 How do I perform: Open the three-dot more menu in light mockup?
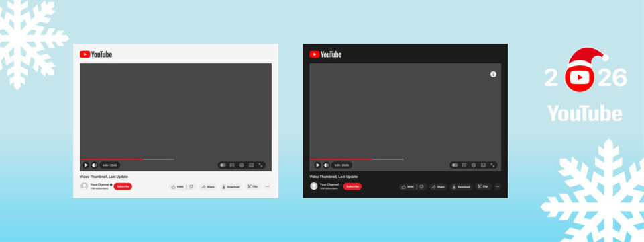[268, 186]
